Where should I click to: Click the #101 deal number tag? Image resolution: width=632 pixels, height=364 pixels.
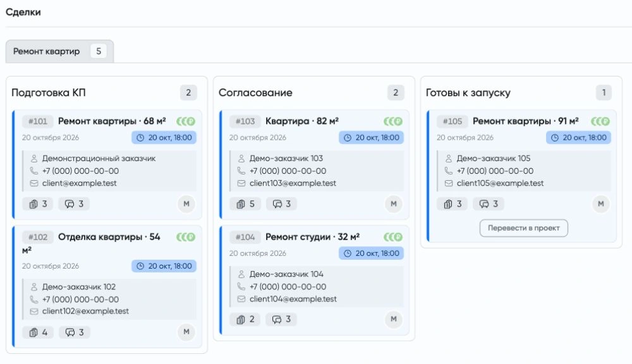click(37, 121)
